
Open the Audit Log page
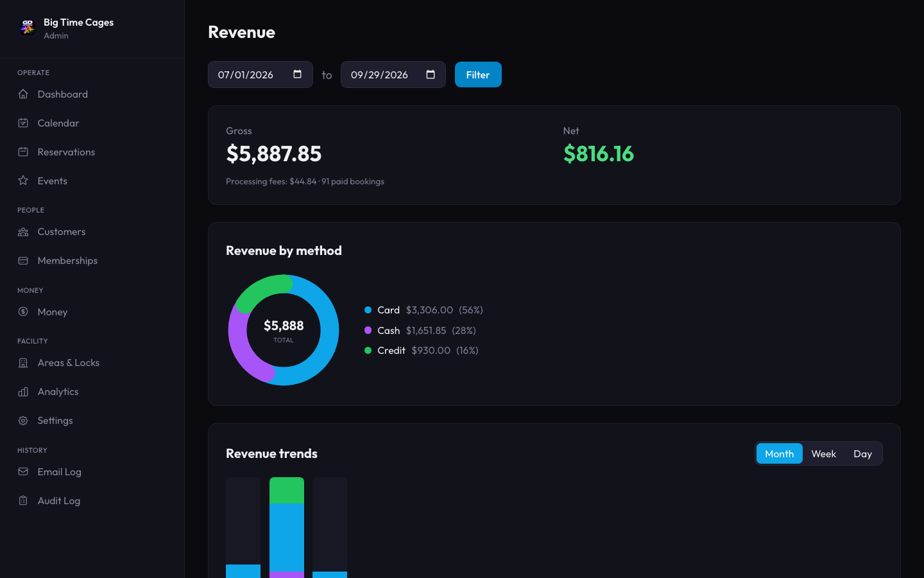point(92,500)
